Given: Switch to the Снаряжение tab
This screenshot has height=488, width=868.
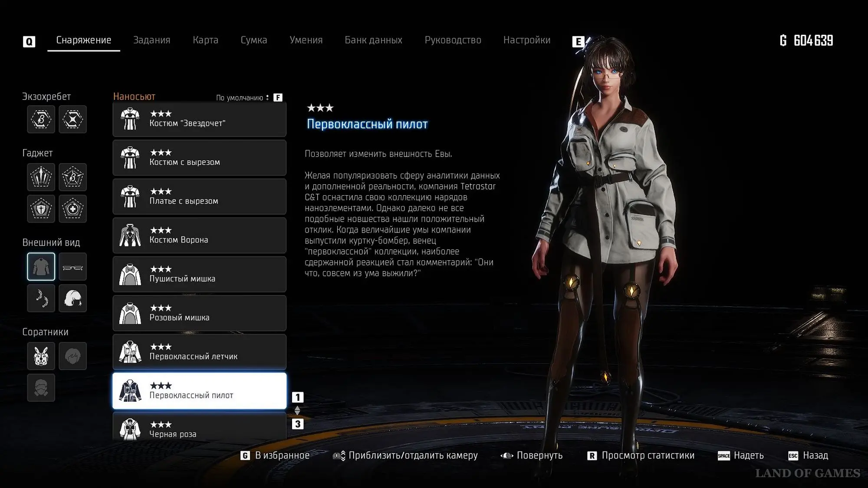Looking at the screenshot, I should coord(84,40).
